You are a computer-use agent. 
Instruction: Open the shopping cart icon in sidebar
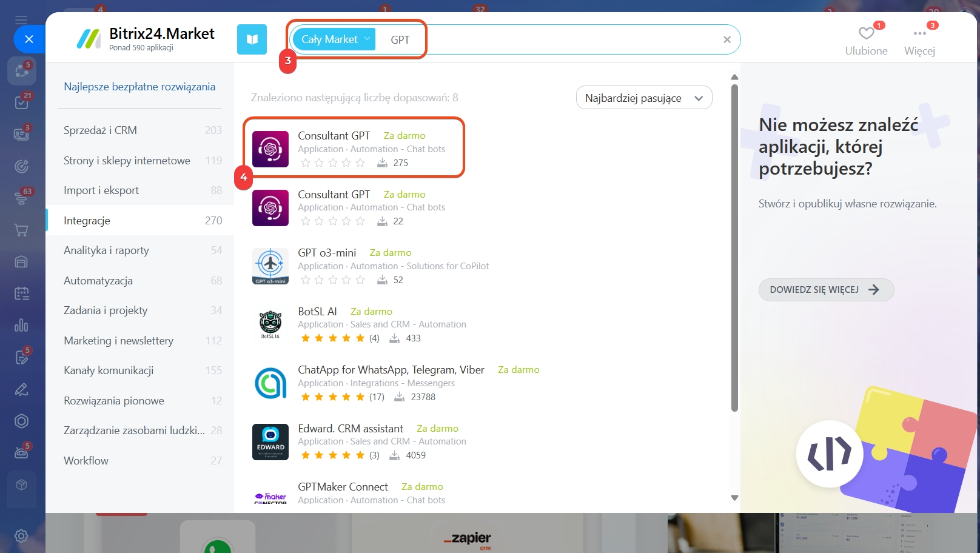(22, 230)
